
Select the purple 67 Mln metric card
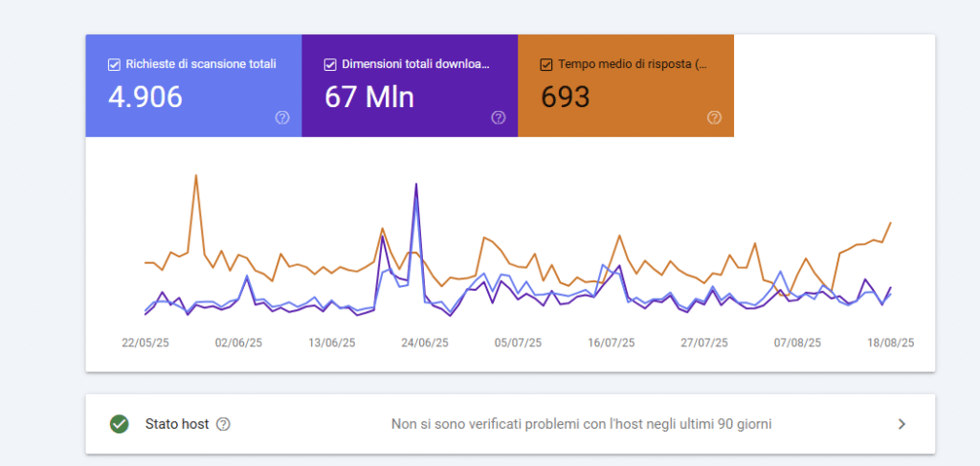(x=410, y=96)
